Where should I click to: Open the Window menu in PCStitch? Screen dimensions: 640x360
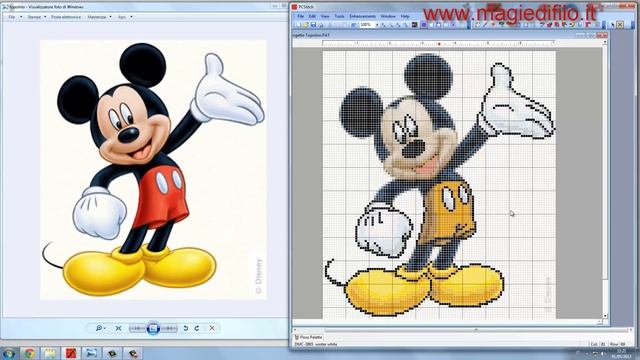tap(388, 16)
